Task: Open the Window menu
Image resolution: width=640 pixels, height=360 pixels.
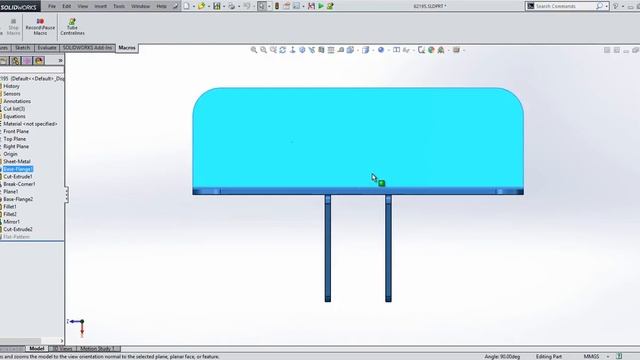Action: tap(140, 6)
